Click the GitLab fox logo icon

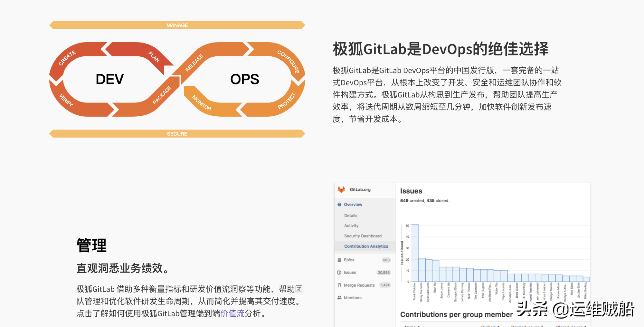341,189
